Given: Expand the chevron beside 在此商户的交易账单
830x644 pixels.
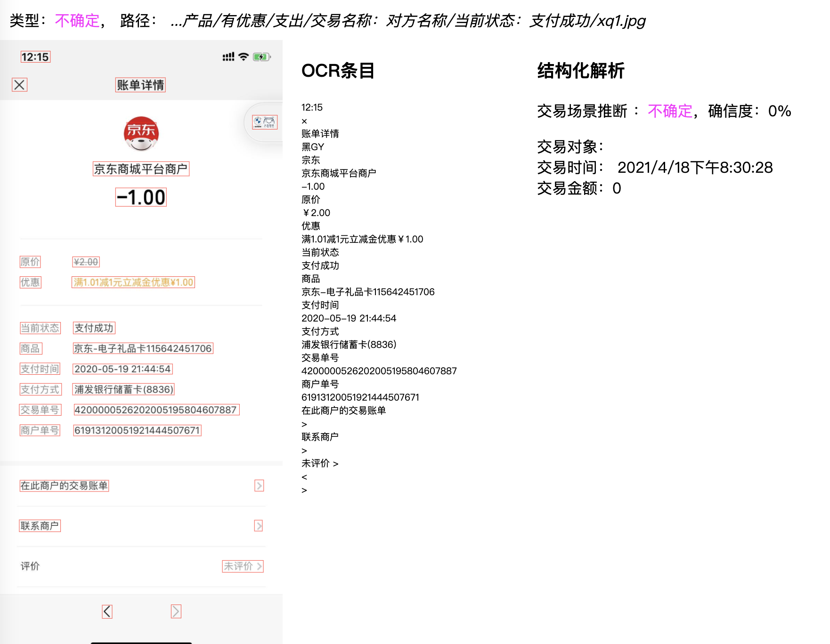Looking at the screenshot, I should point(259,486).
